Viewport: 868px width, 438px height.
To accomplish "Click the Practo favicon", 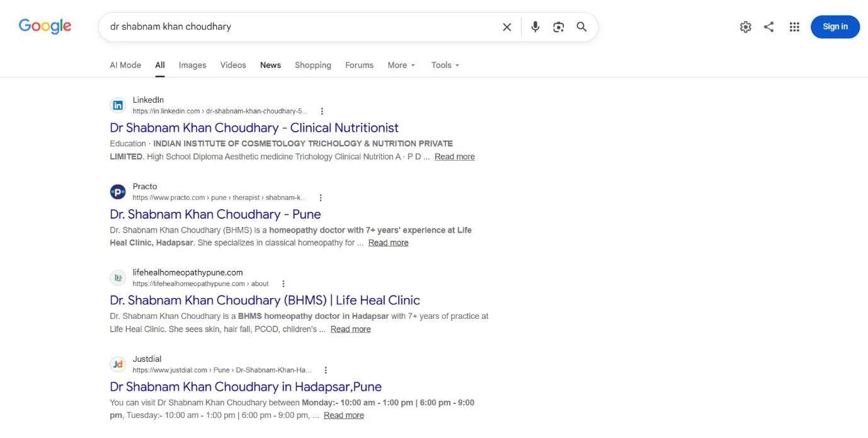I will [x=118, y=192].
